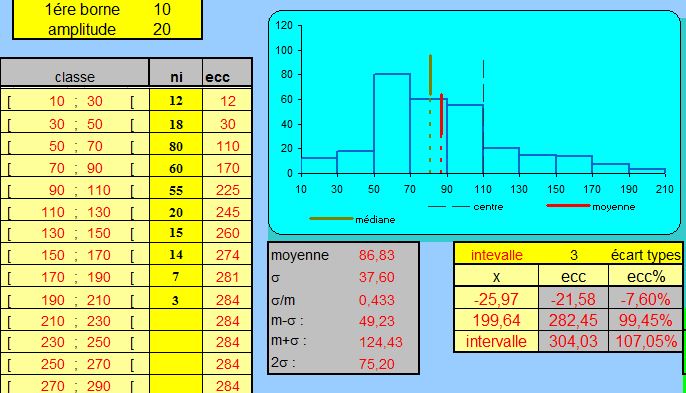
Task: Click the 'x' column header
Action: [496, 277]
